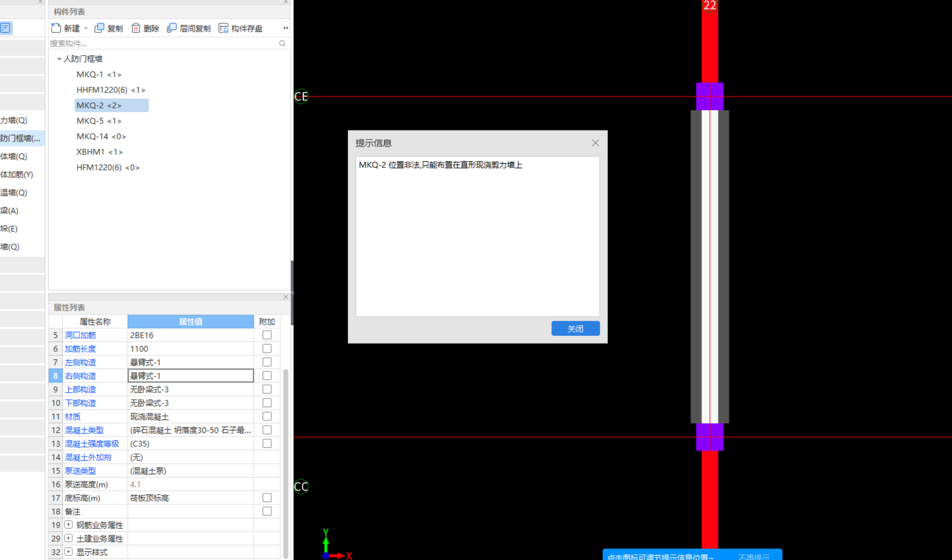Open the 新建 dropdown arrow
952x560 pixels.
point(86,28)
